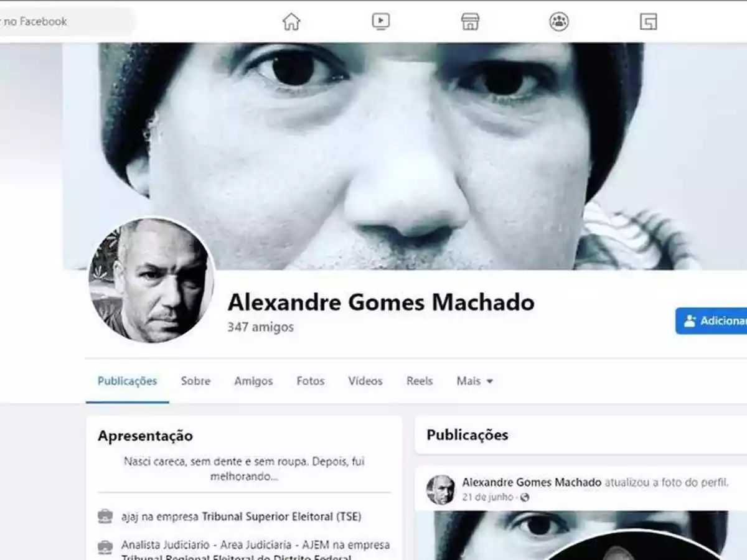This screenshot has height=560, width=747.
Task: Open the Groups icon in top bar
Action: [x=559, y=22]
